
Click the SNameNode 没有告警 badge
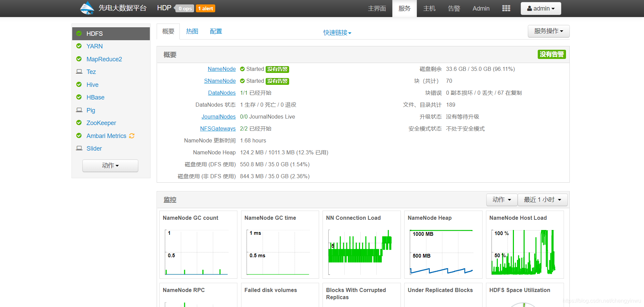click(x=277, y=81)
